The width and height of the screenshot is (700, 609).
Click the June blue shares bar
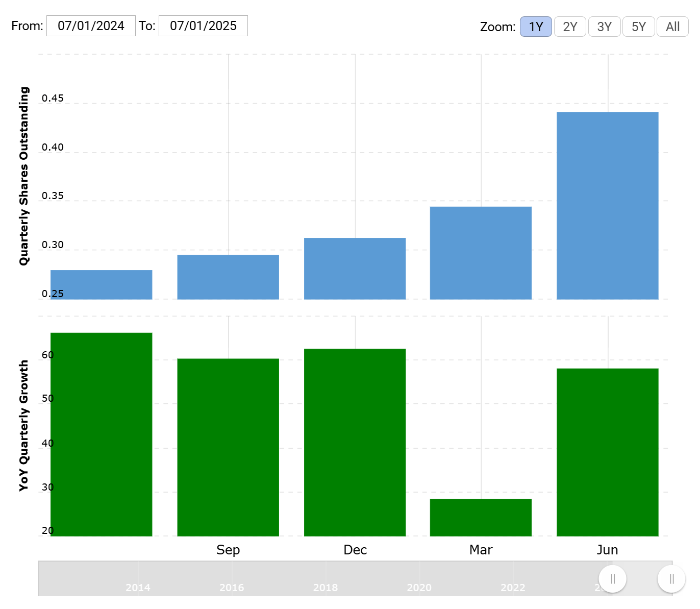607,205
